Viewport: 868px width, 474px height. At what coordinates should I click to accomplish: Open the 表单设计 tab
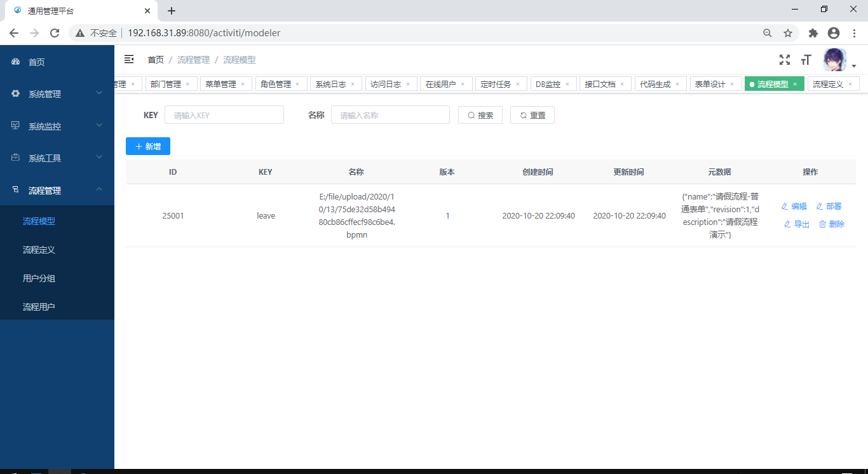click(712, 83)
